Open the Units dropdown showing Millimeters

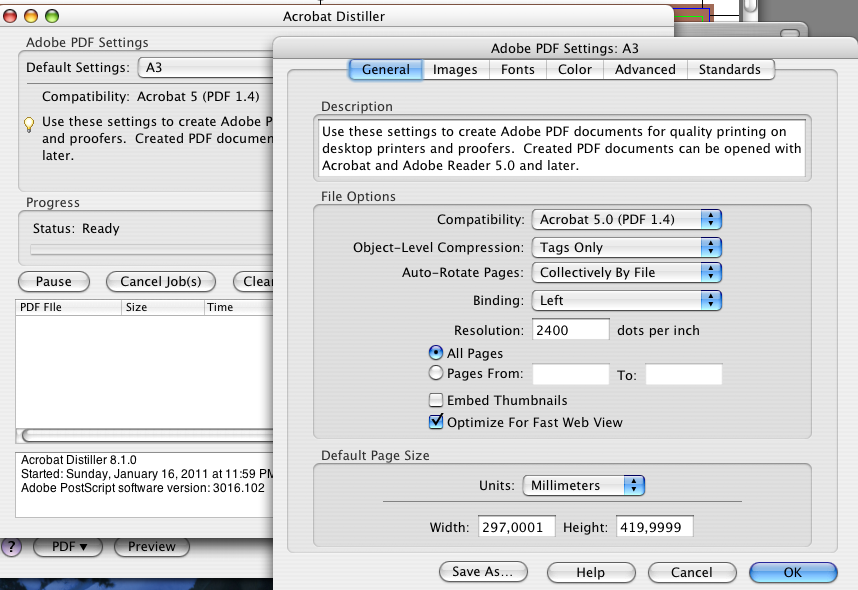click(584, 485)
